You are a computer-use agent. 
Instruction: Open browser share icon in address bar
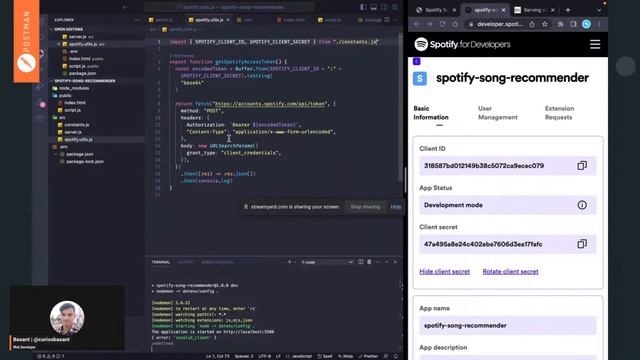(x=532, y=24)
